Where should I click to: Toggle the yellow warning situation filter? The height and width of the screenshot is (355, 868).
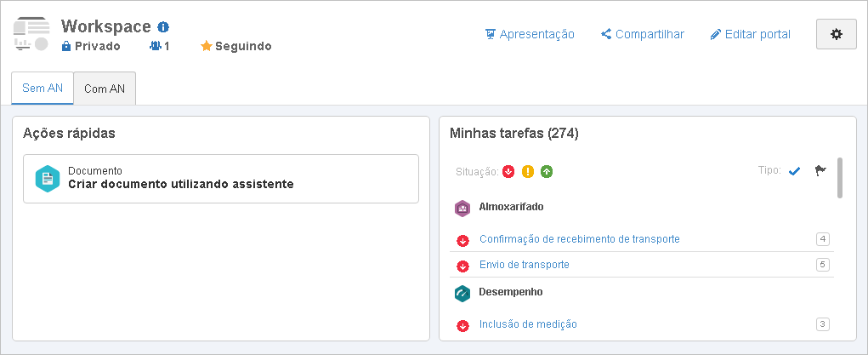(x=528, y=172)
